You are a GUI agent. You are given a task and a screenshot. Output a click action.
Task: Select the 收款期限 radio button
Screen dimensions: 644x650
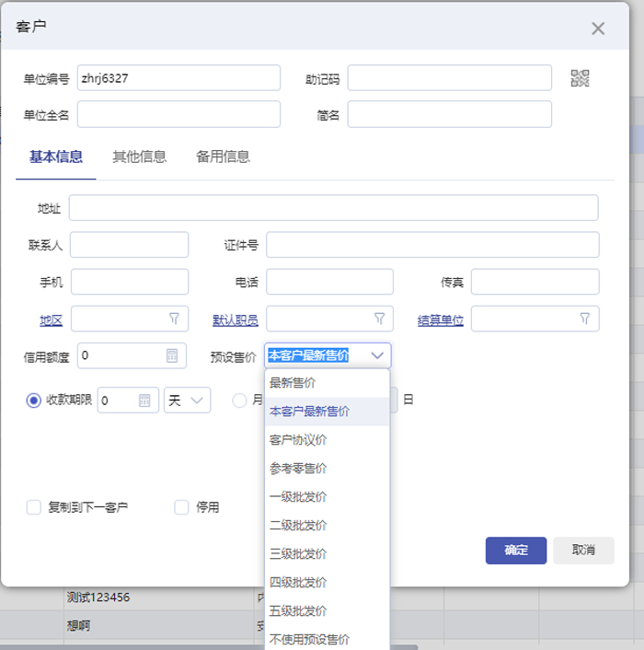click(33, 400)
